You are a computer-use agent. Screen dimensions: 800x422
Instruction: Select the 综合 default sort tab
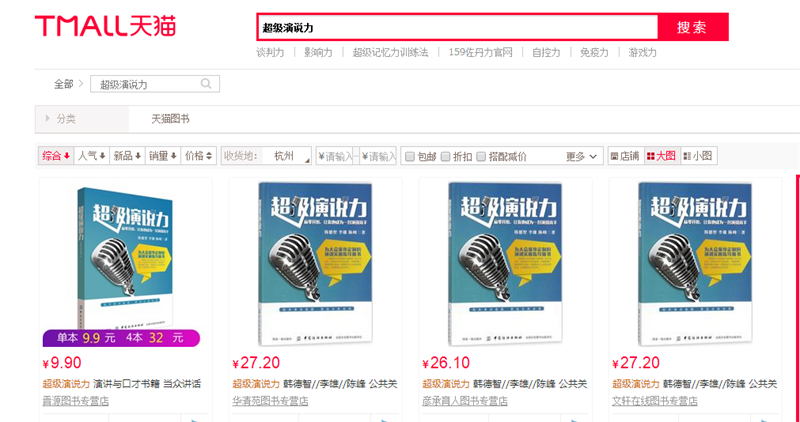[x=55, y=156]
